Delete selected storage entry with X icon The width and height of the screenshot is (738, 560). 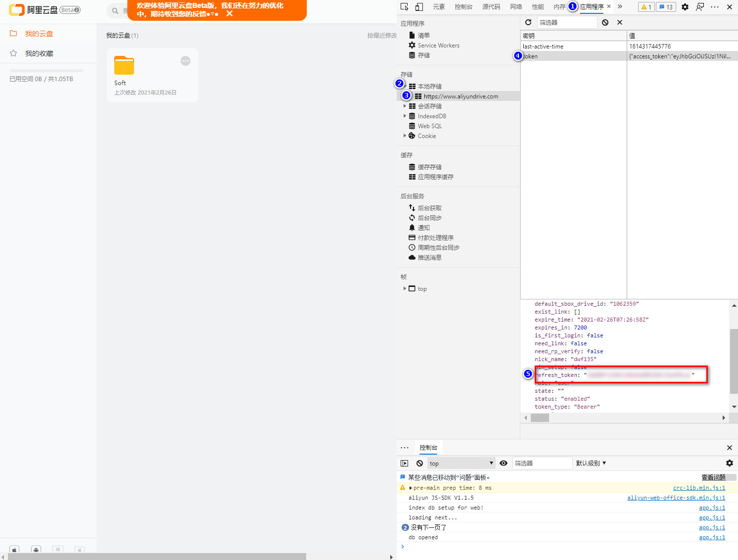click(x=620, y=22)
